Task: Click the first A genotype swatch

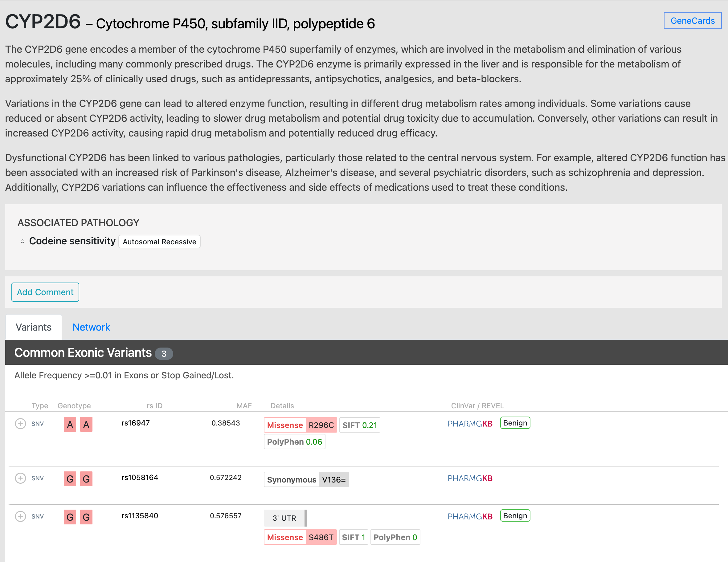Action: pos(70,424)
